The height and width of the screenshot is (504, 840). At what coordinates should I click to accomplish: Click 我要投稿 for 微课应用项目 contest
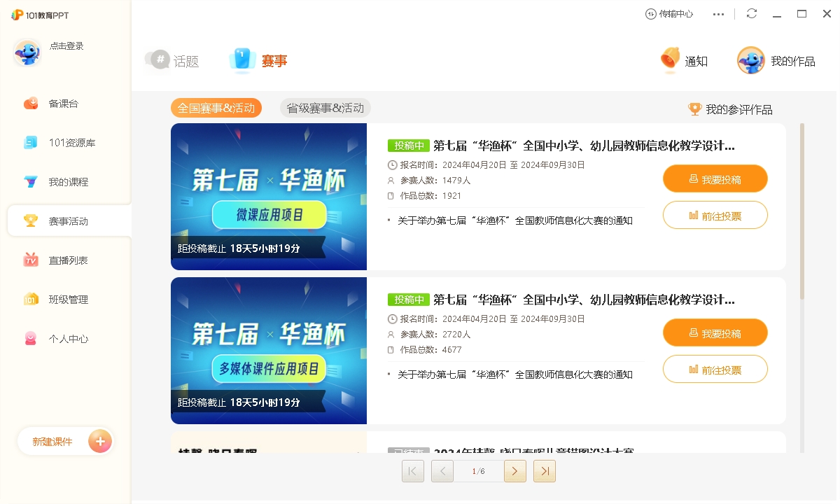click(715, 179)
